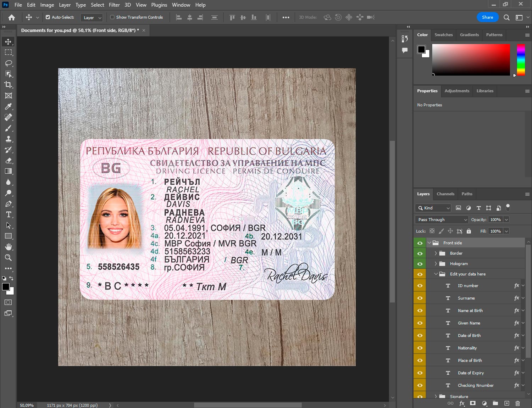The width and height of the screenshot is (532, 408).
Task: Open the Filter menu
Action: (x=114, y=5)
